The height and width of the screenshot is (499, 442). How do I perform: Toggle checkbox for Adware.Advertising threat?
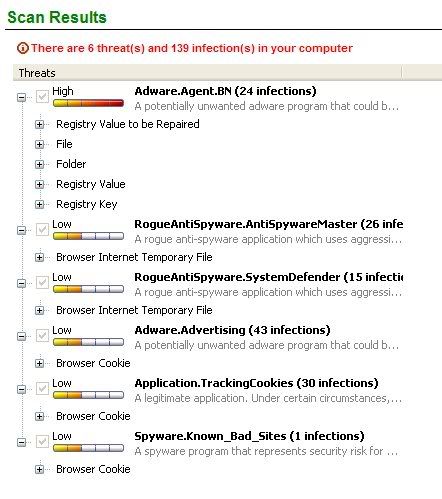pyautogui.click(x=42, y=336)
